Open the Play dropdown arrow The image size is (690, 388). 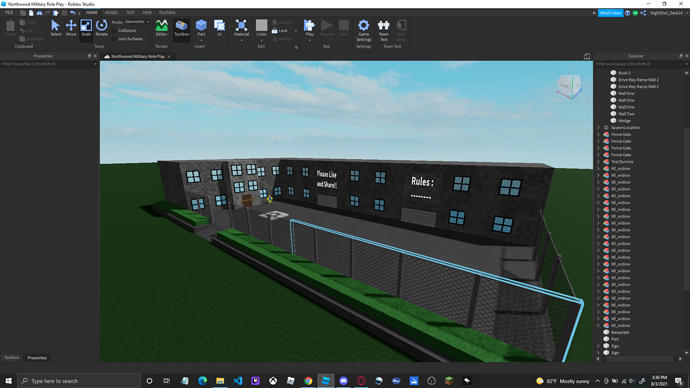click(309, 40)
